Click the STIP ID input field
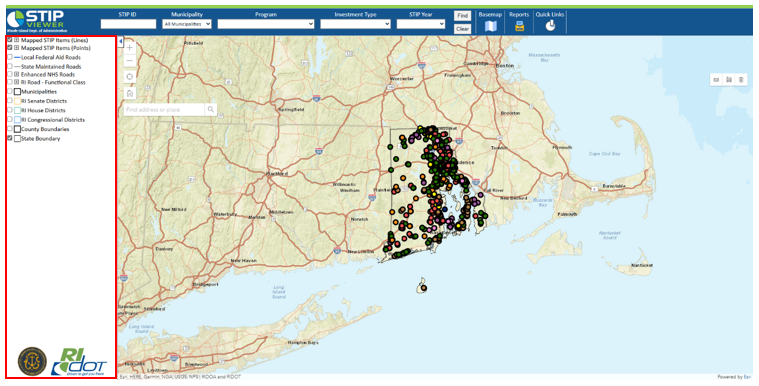Screen dimensions: 759x386 point(128,24)
